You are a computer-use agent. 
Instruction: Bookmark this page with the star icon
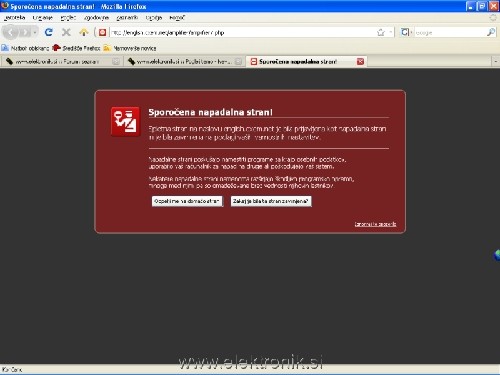click(381, 32)
